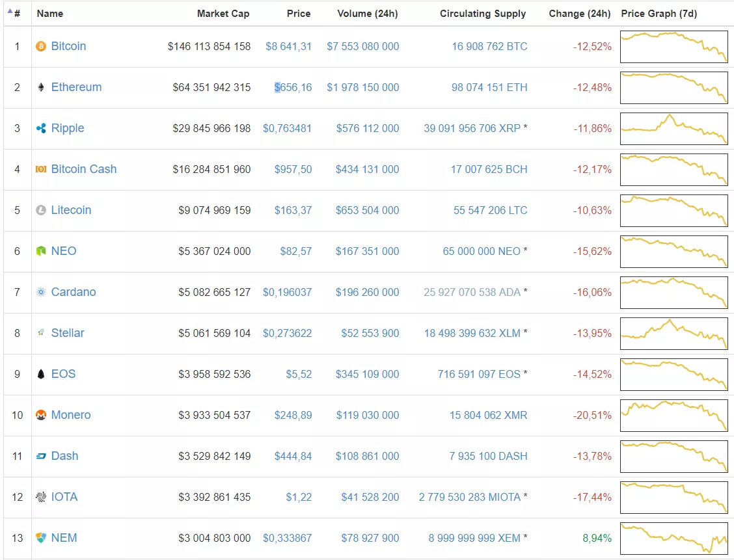Open the Bitcoin name link
The height and width of the screenshot is (560, 734).
pyautogui.click(x=68, y=46)
